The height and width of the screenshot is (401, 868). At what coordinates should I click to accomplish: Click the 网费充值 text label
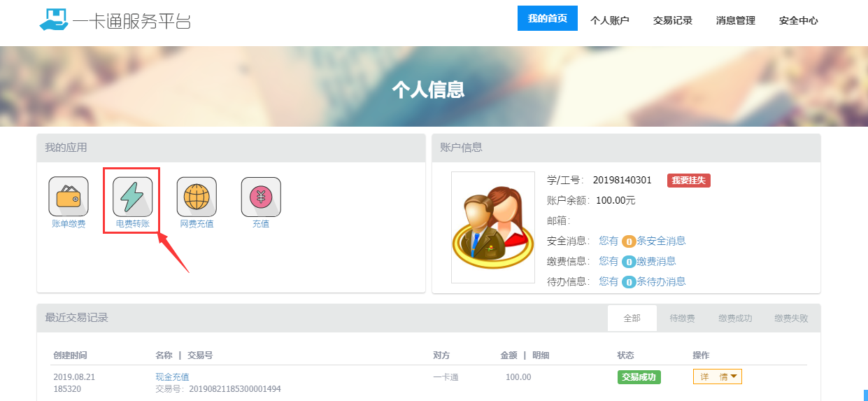[x=197, y=224]
